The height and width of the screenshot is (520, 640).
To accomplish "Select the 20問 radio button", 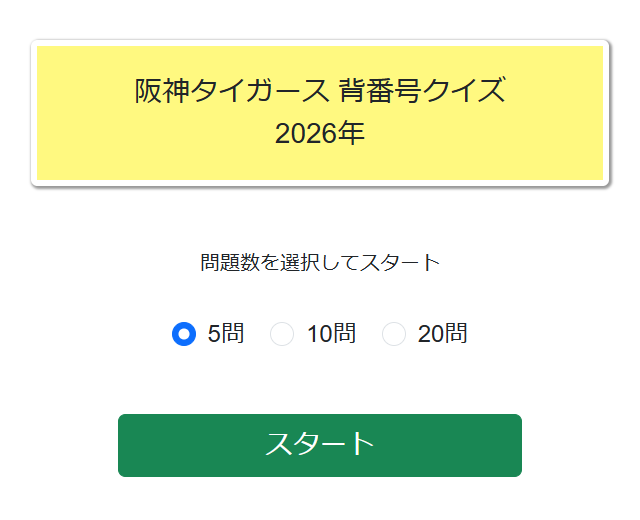I will [394, 334].
